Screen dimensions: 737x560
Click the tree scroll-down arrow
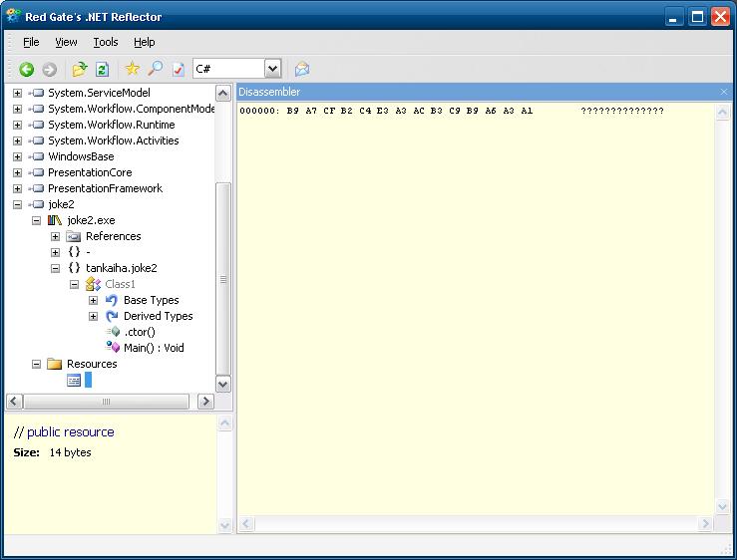coord(222,385)
